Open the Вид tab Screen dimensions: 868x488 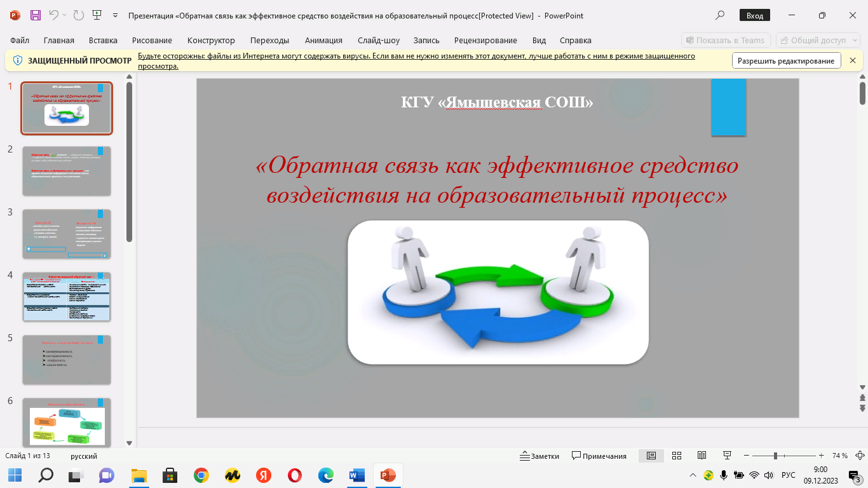[539, 40]
